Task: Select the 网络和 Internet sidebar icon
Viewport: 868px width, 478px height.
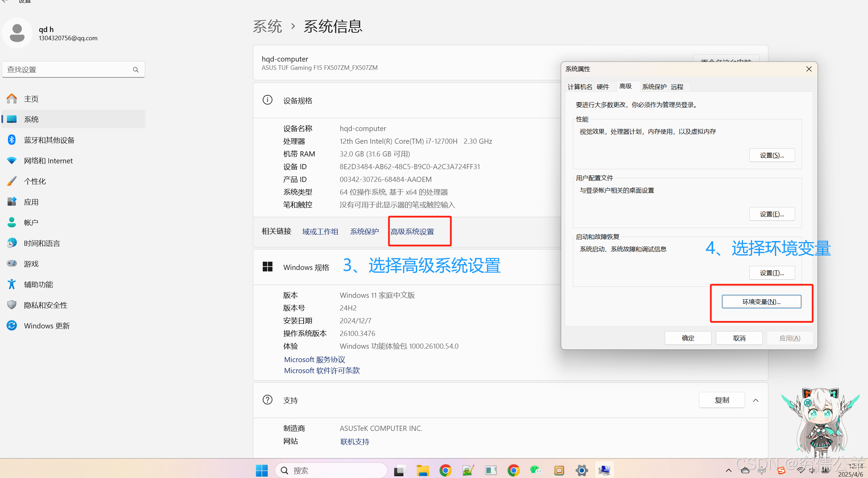Action: click(x=11, y=160)
